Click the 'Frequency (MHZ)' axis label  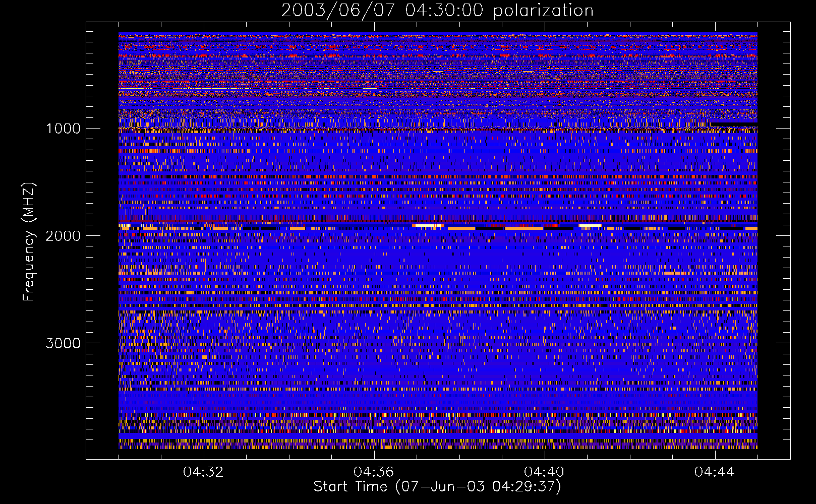[29, 242]
